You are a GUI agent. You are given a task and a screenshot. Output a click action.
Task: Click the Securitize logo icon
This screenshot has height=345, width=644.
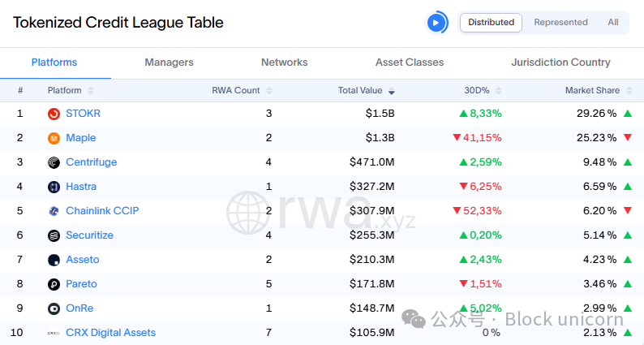[x=54, y=235]
